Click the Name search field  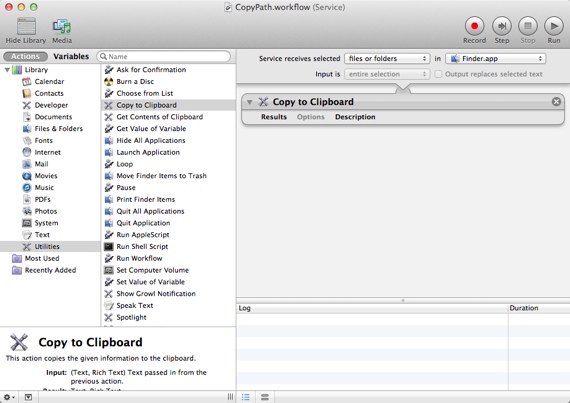click(164, 56)
